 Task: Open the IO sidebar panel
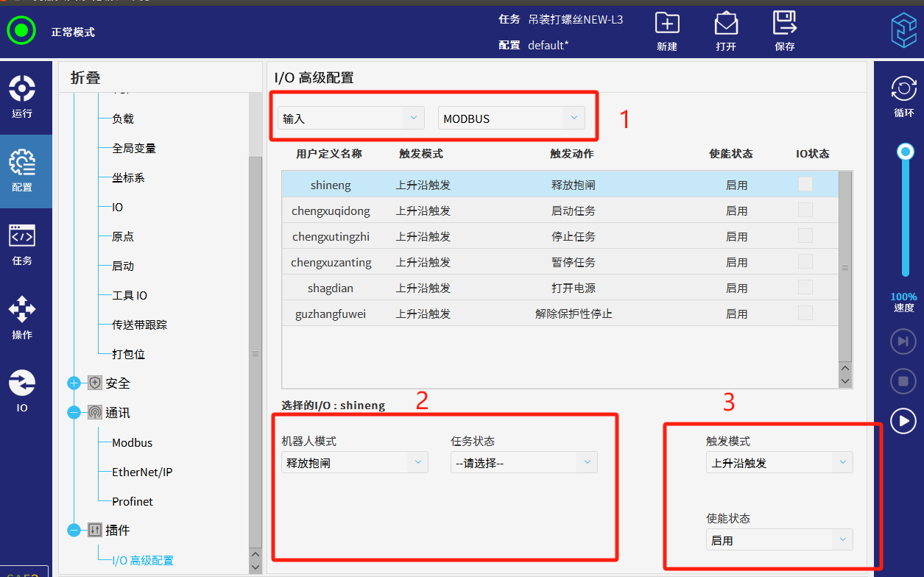[x=22, y=391]
